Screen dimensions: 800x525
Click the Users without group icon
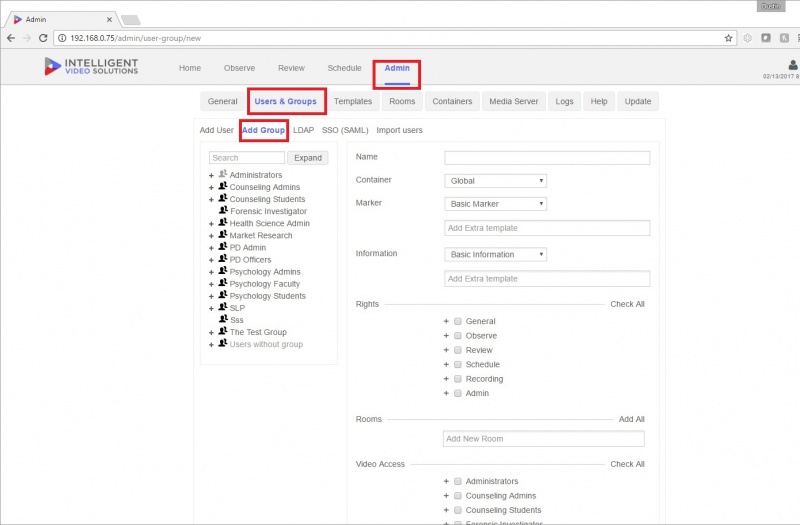pyautogui.click(x=223, y=343)
